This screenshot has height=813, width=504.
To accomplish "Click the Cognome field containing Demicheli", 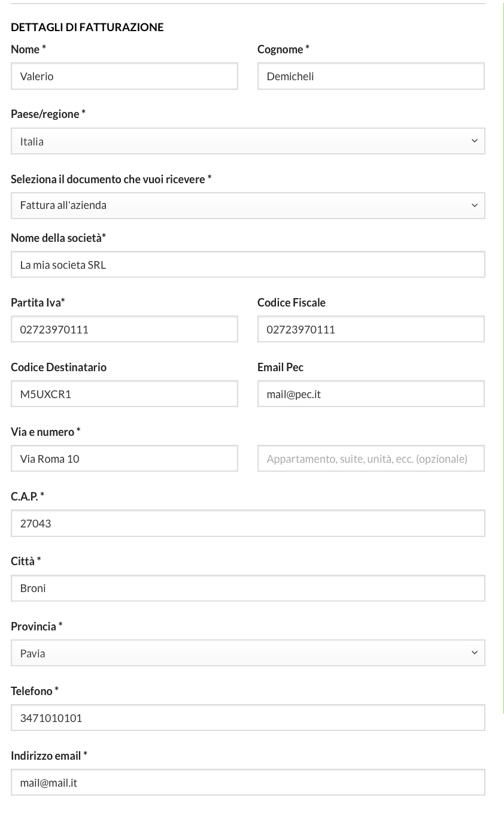I will coord(371,76).
